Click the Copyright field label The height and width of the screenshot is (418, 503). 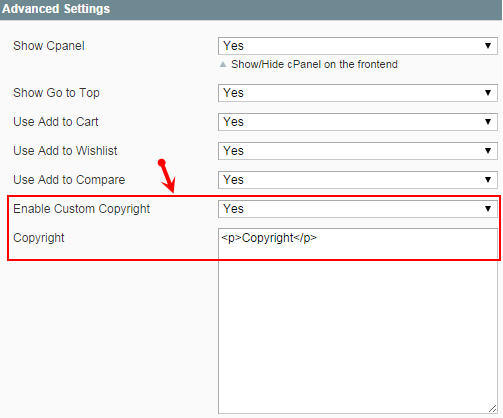[x=39, y=238]
